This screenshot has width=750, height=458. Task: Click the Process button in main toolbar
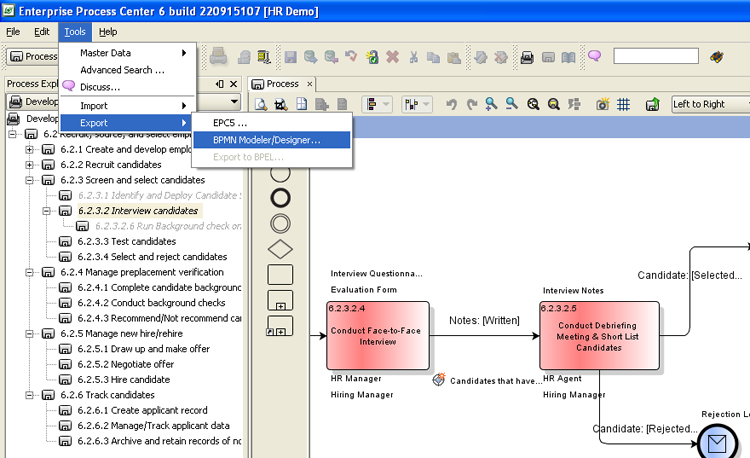[x=33, y=56]
